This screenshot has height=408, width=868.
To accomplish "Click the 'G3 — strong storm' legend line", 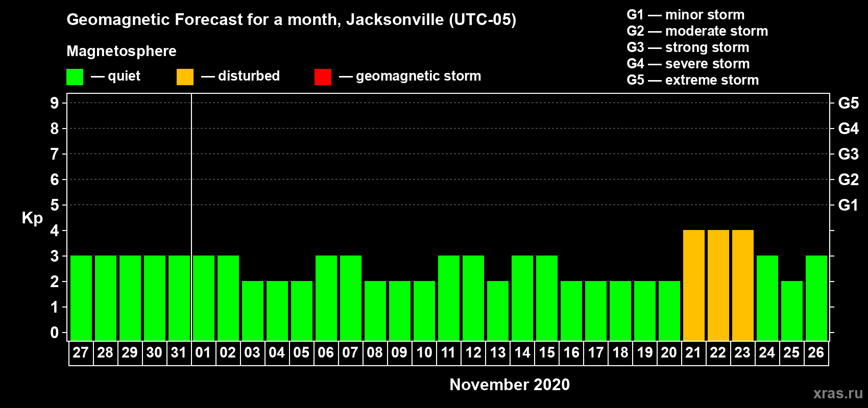I will 688,47.
